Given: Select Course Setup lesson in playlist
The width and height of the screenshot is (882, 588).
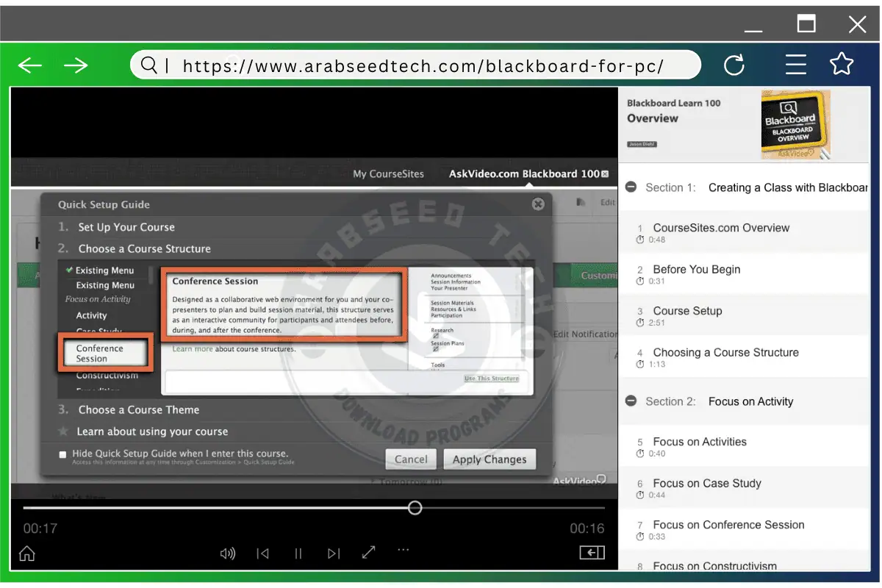Looking at the screenshot, I should pos(687,311).
